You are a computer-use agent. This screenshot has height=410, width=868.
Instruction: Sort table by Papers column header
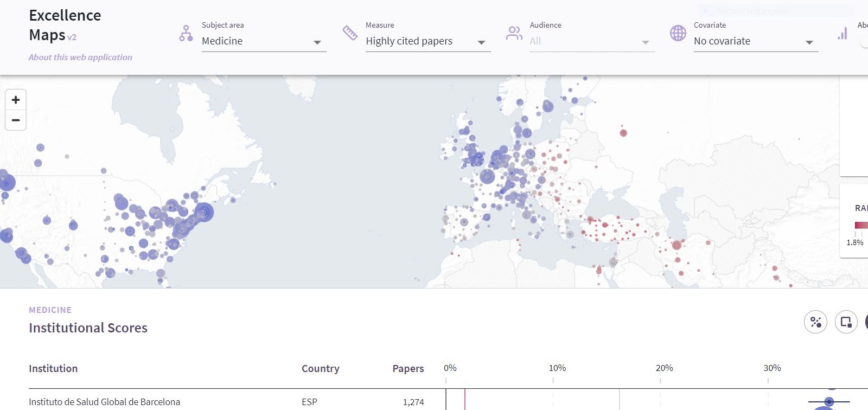(x=408, y=369)
